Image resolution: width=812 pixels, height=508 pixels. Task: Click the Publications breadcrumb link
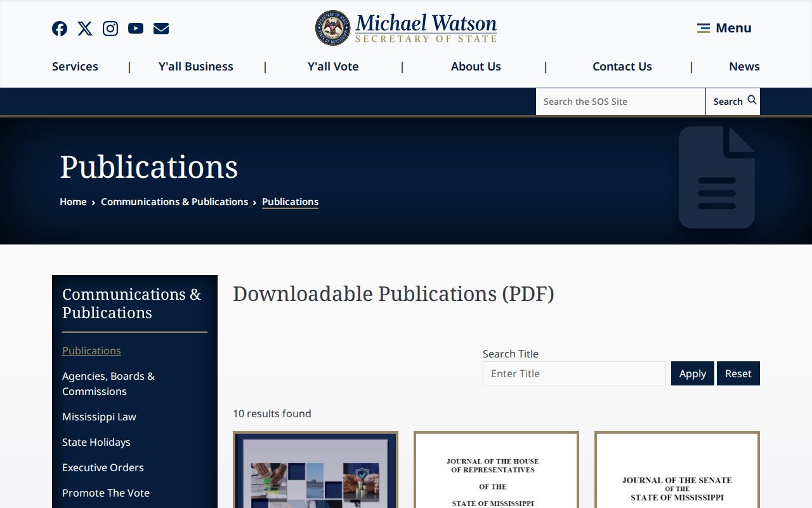pos(290,202)
